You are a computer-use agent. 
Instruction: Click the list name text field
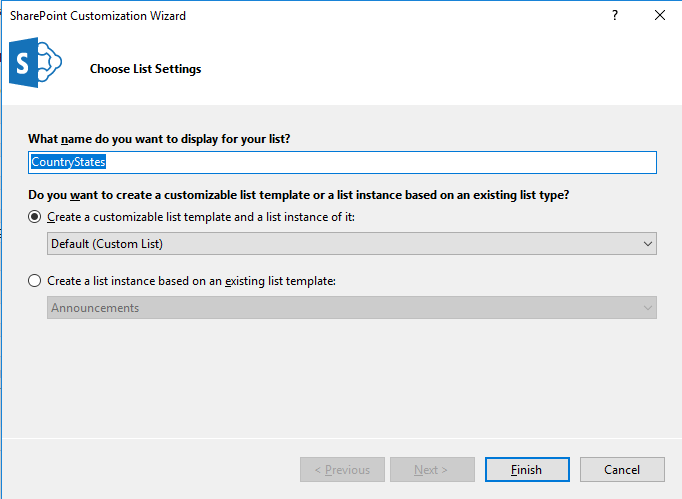coord(342,162)
